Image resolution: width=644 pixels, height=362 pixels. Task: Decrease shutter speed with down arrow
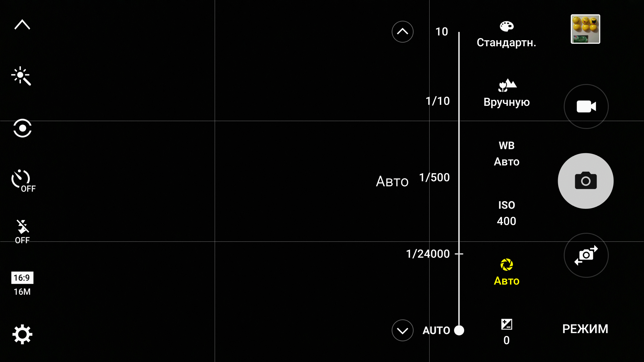402,330
